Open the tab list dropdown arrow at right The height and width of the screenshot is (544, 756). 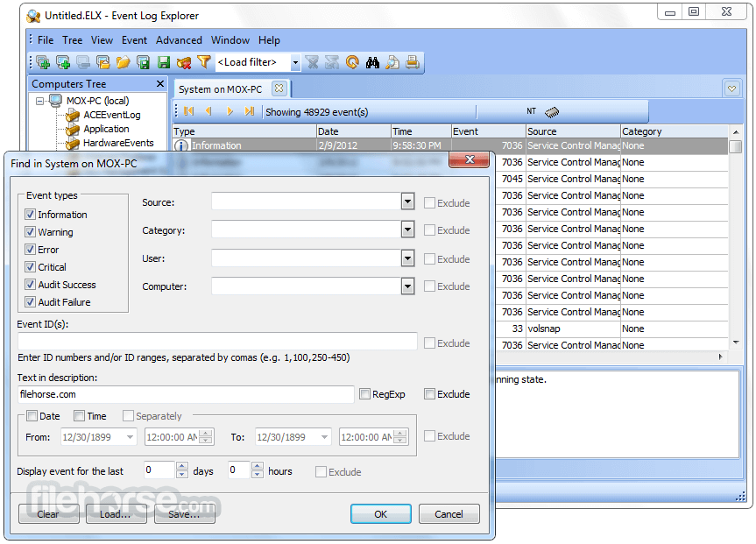click(731, 88)
